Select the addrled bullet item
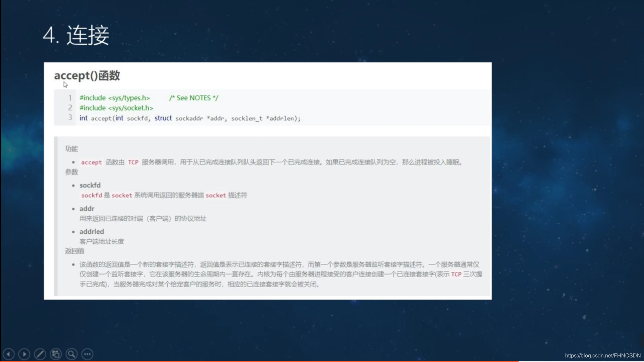This screenshot has height=362, width=644. (x=92, y=231)
